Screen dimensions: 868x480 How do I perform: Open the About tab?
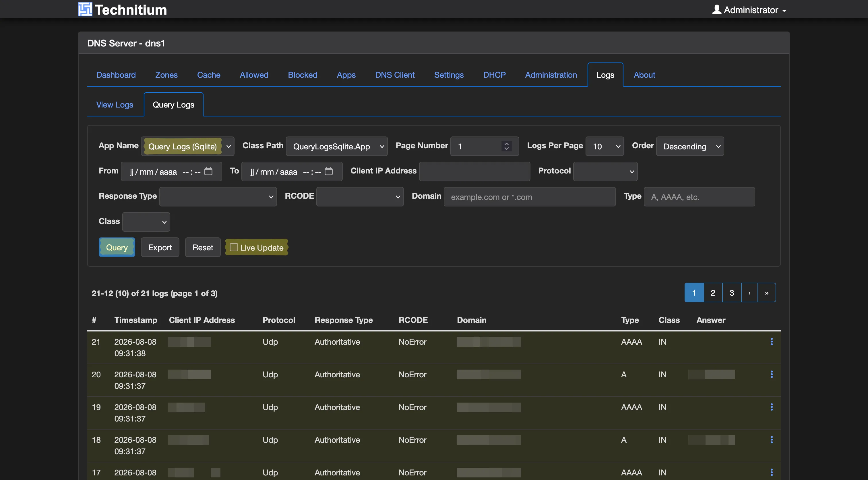[x=644, y=75]
